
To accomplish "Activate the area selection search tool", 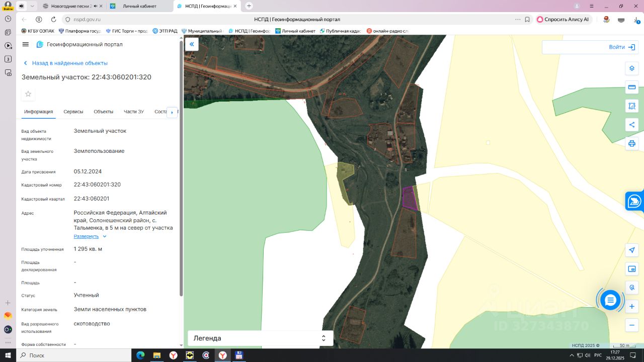I will point(632,106).
